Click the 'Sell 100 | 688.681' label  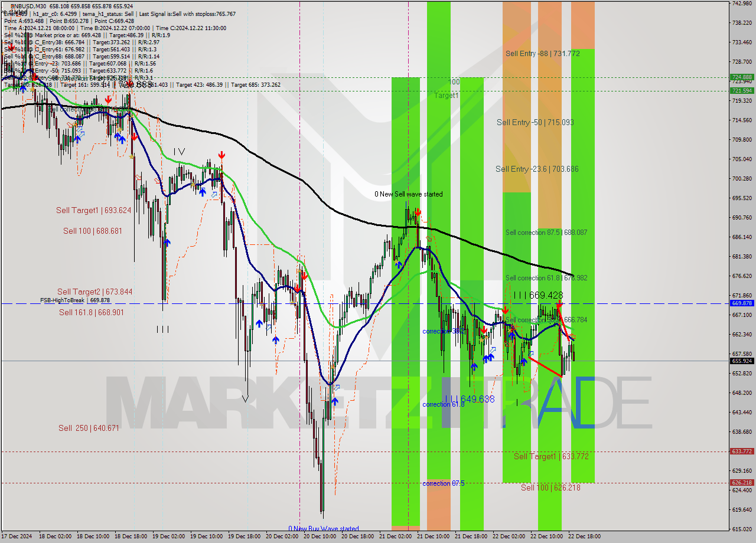point(93,231)
